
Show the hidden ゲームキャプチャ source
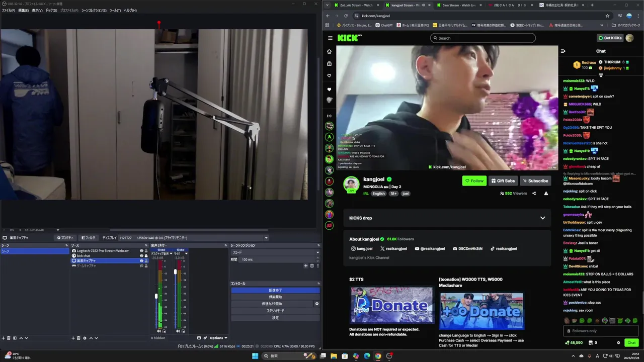(141, 266)
